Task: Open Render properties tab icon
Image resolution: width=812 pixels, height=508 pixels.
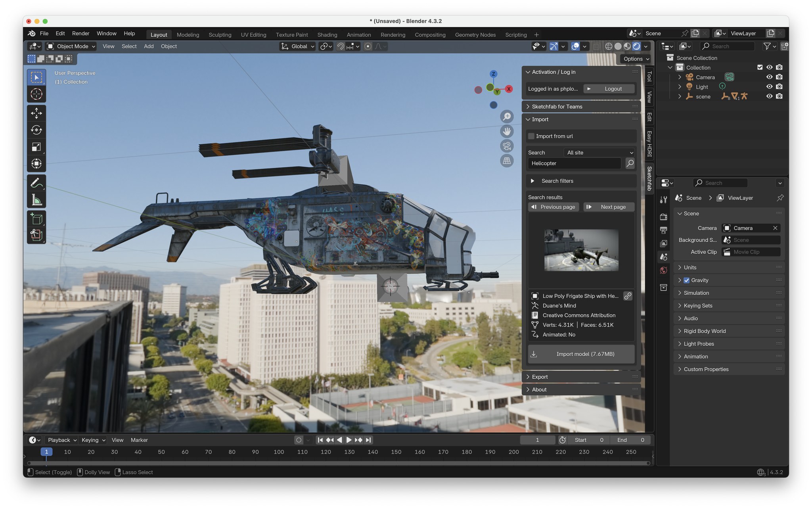Action: 663,217
